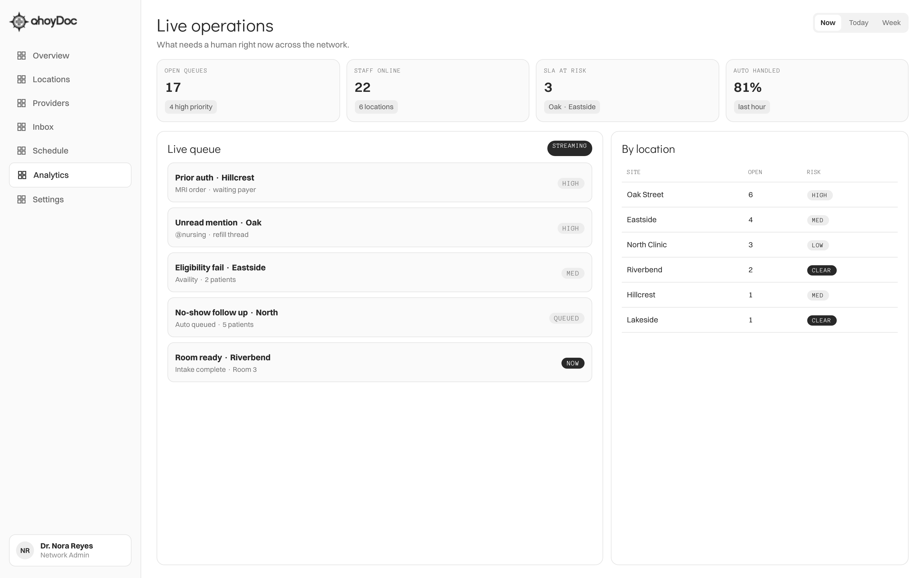This screenshot has height=578, width=924.
Task: Click the QUEUED badge on No-show item
Action: point(566,319)
